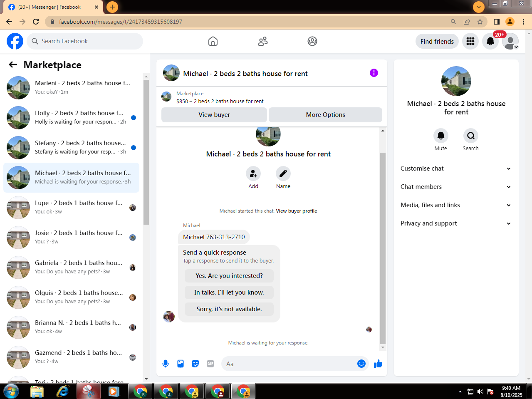Image resolution: width=532 pixels, height=399 pixels.
Task: Click the Add people icon
Action: 253,173
